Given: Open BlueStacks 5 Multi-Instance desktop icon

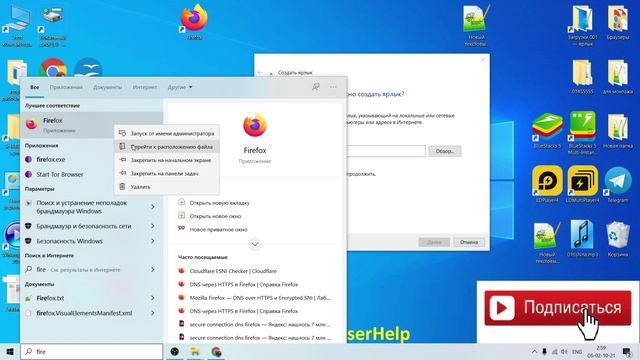Looking at the screenshot, I should point(582,133).
